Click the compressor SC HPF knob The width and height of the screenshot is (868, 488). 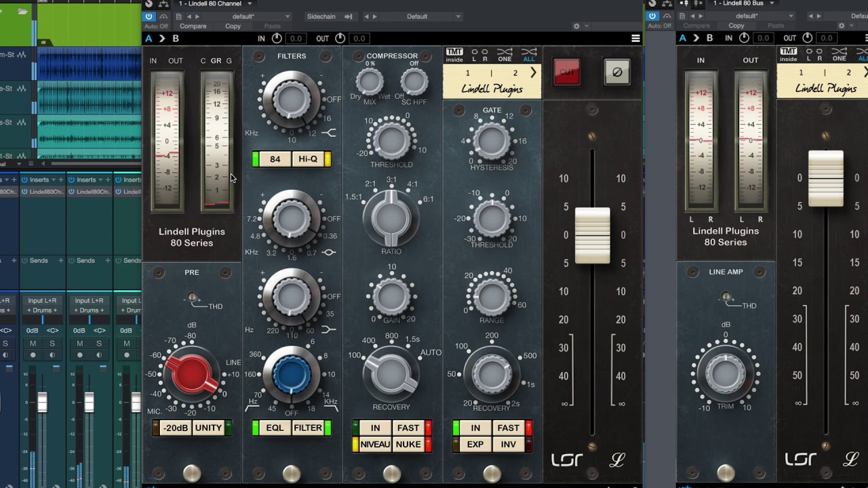tap(414, 82)
